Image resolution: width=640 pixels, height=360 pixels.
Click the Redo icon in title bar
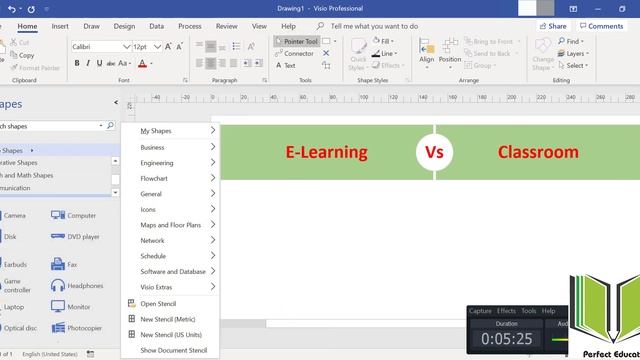click(31, 9)
